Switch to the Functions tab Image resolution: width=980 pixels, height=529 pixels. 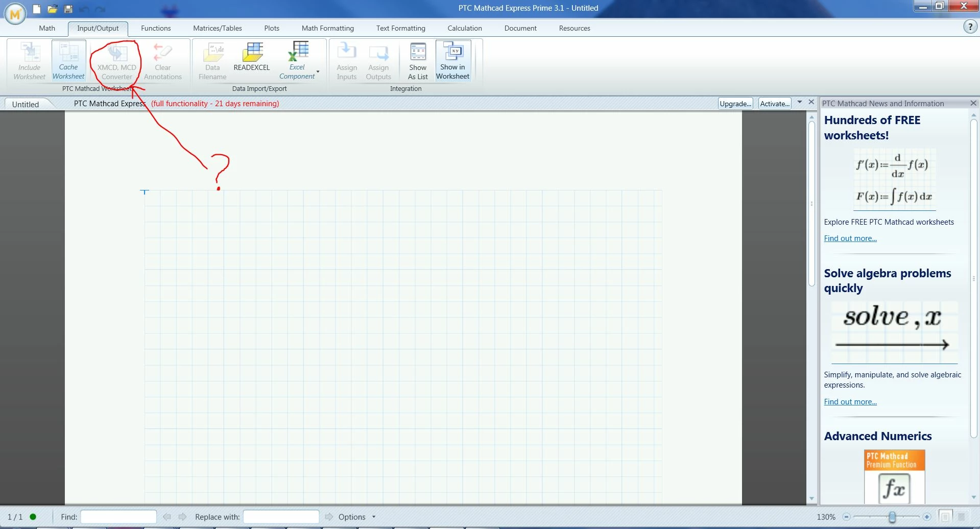pos(156,28)
